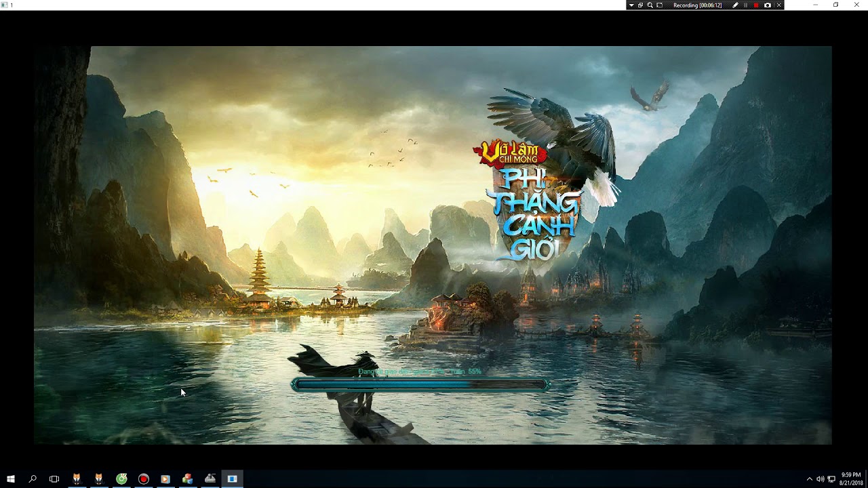This screenshot has width=868, height=488.
Task: Open the volume control in tray
Action: click(x=820, y=479)
